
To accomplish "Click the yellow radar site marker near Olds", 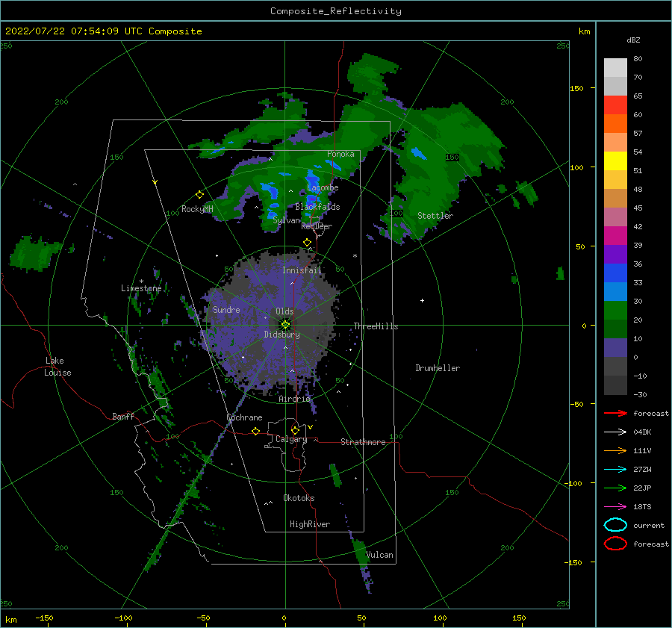I will click(285, 325).
